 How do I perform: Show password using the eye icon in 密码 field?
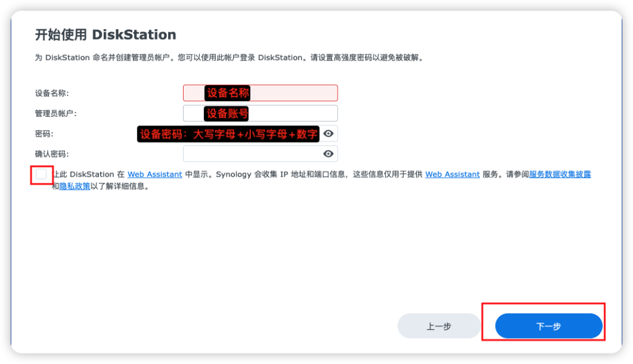point(328,133)
